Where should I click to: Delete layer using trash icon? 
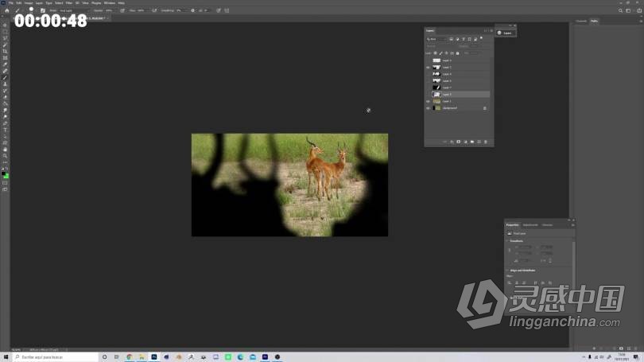486,142
